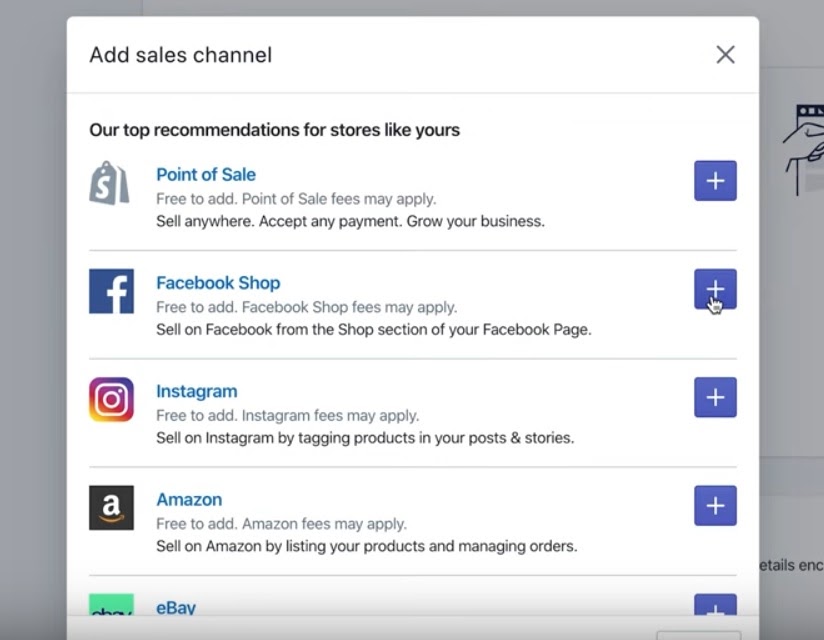
Task: Click the top recommendations heading text
Action: 274,130
